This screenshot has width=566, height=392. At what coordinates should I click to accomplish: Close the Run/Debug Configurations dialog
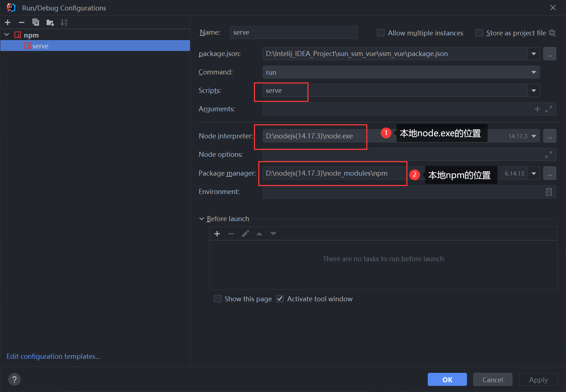(553, 8)
